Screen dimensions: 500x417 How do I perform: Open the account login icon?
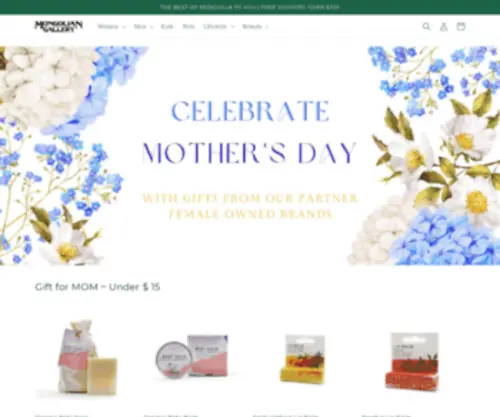click(x=444, y=27)
